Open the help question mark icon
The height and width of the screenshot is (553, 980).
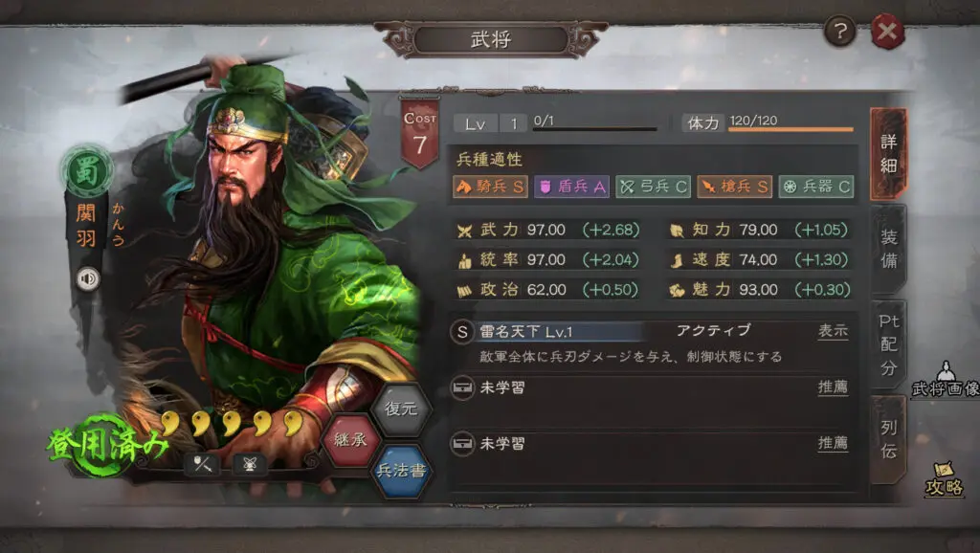point(840,31)
